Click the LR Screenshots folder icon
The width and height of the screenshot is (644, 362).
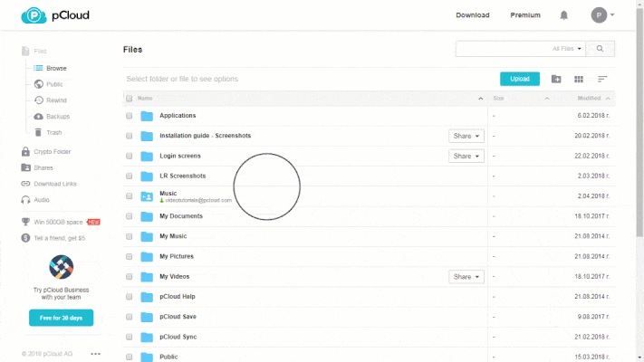(x=147, y=176)
